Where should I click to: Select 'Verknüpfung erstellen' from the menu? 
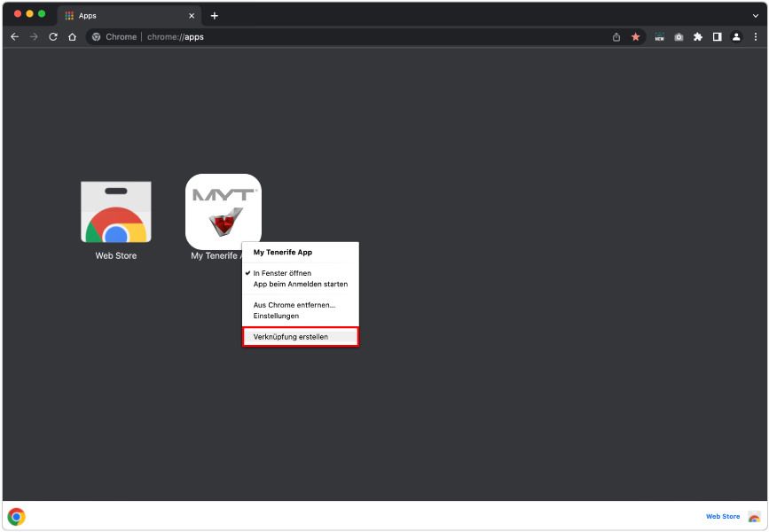coord(288,338)
